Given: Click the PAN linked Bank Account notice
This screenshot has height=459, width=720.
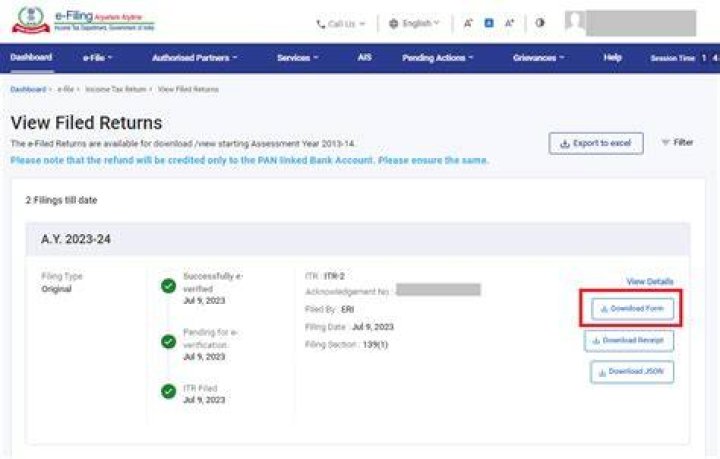Looking at the screenshot, I should pyautogui.click(x=249, y=160).
